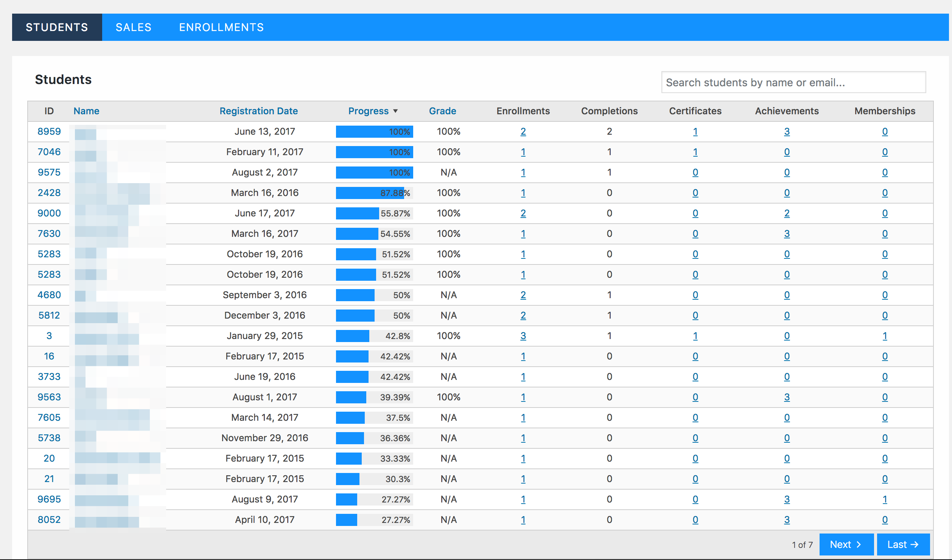Open the Sales tab

pyautogui.click(x=133, y=27)
